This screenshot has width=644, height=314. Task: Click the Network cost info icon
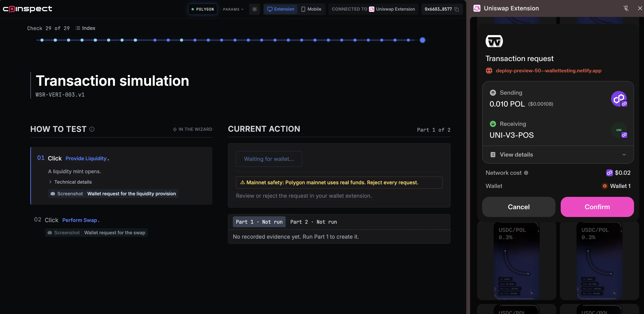526,173
